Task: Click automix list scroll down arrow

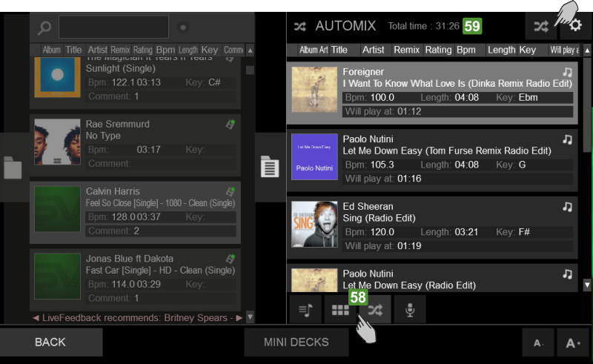Action: point(587,285)
